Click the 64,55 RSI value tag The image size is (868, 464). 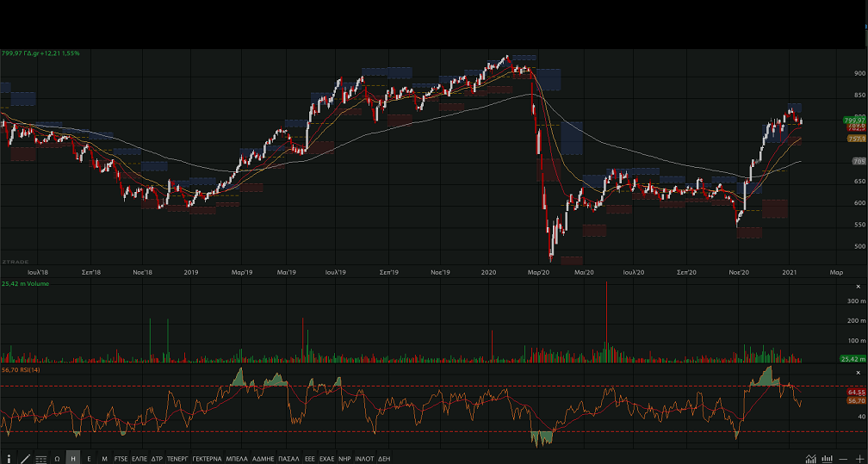pyautogui.click(x=856, y=392)
